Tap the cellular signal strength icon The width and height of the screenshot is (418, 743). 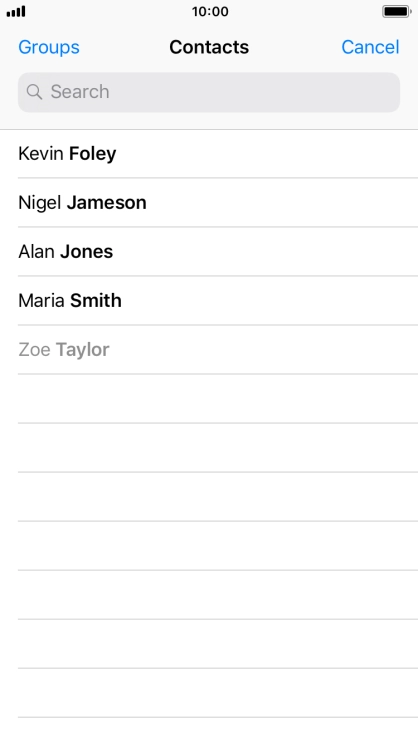pyautogui.click(x=16, y=11)
